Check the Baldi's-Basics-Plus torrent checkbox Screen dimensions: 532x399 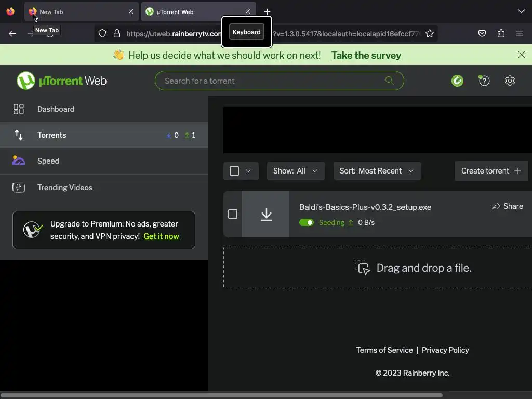[x=233, y=214]
